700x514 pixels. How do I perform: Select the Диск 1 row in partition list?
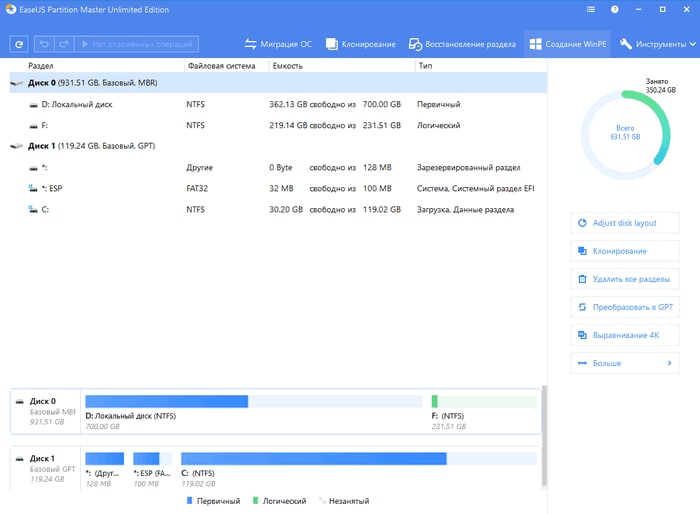pos(278,146)
